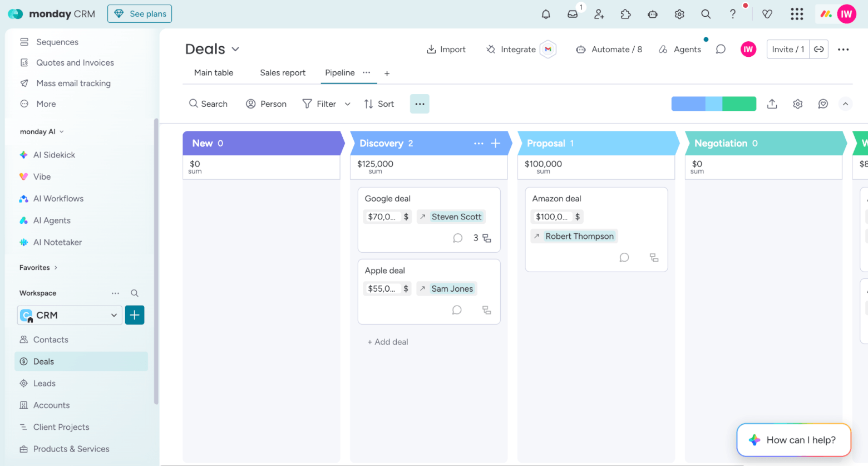
Task: Open the notifications bell
Action: [546, 14]
